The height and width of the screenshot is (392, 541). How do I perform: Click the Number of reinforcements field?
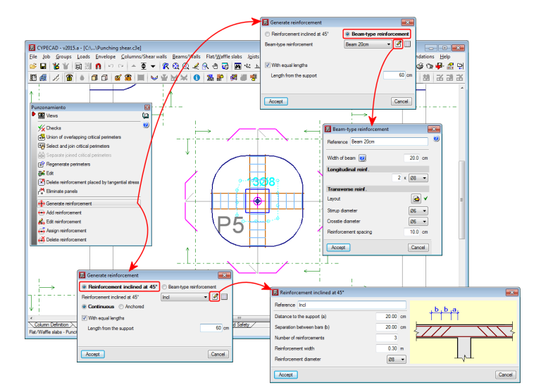point(387,338)
